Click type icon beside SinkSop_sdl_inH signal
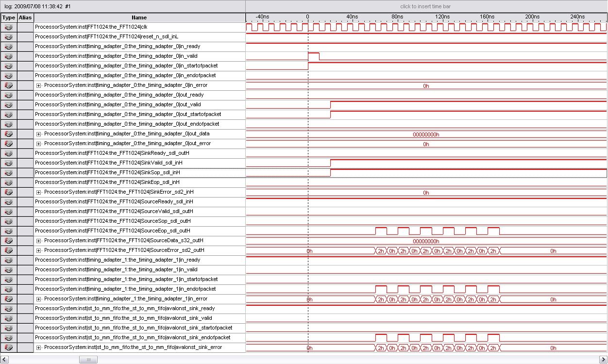Viewport: 608px width, 364px height. 8,173
